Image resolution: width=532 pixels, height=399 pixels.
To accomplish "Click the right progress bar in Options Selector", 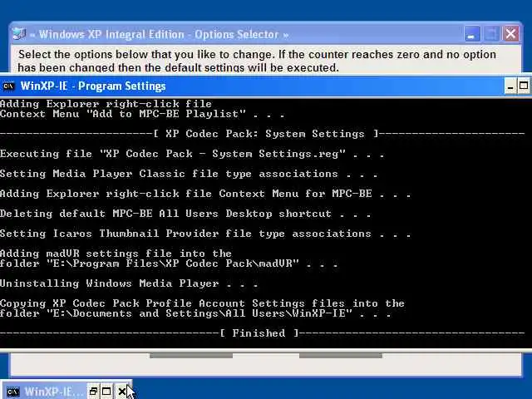I will [x=341, y=356].
